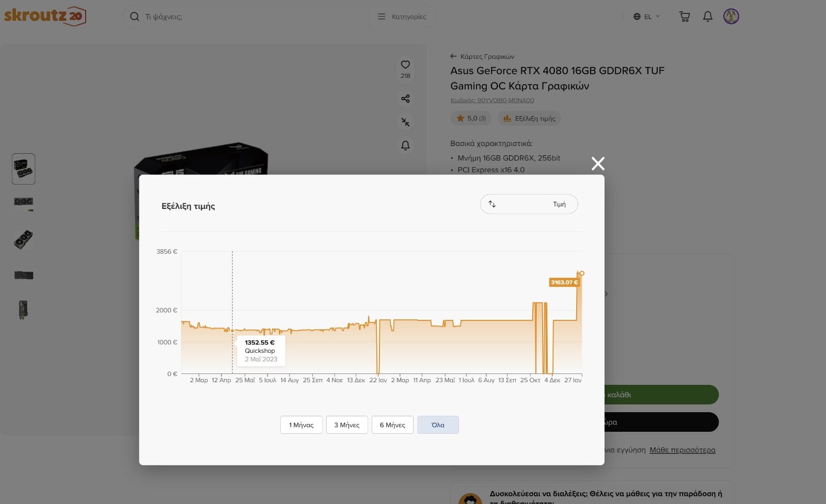The image size is (826, 504).
Task: Click the product title Asus GeForce RTX 4080
Action: [557, 78]
